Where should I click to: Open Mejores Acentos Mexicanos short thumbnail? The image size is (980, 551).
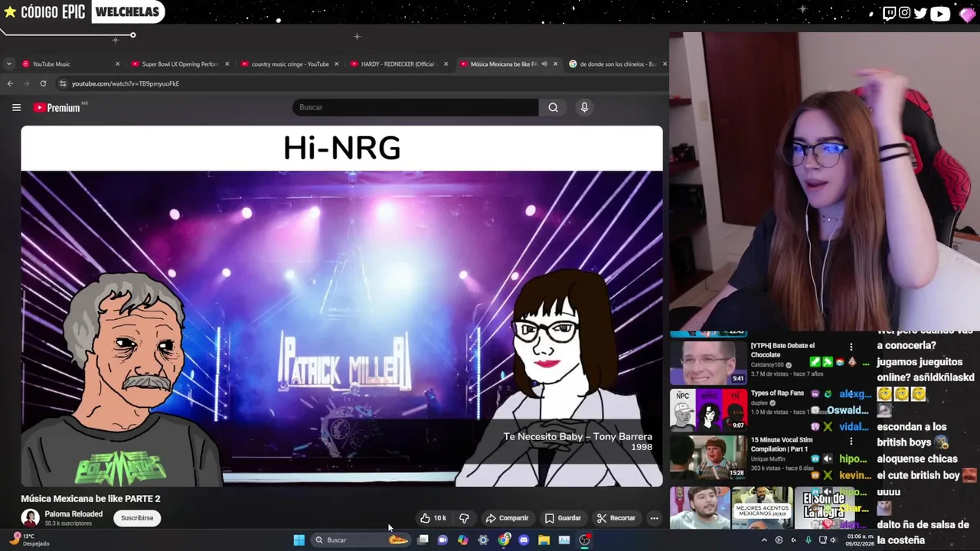(762, 507)
